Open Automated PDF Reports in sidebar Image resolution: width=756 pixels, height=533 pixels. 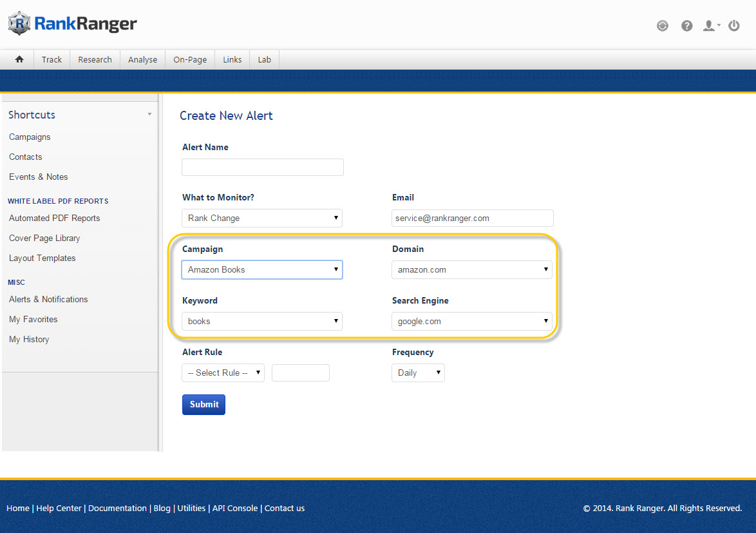coord(54,218)
